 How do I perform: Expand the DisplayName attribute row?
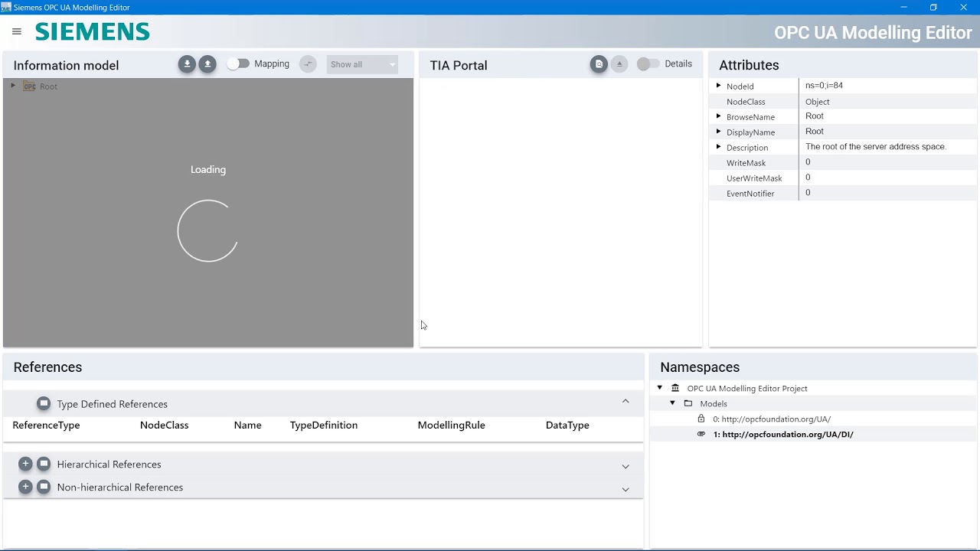(x=718, y=132)
